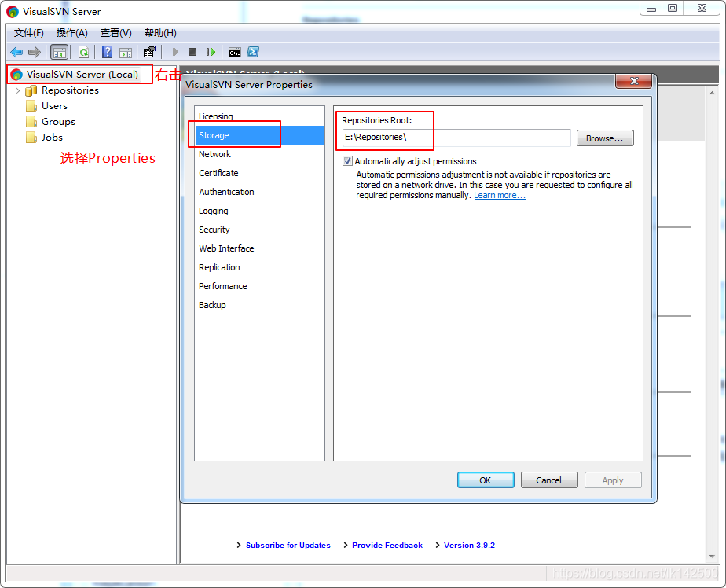Image resolution: width=726 pixels, height=588 pixels.
Task: Click the Refresh toolbar icon
Action: click(x=83, y=52)
